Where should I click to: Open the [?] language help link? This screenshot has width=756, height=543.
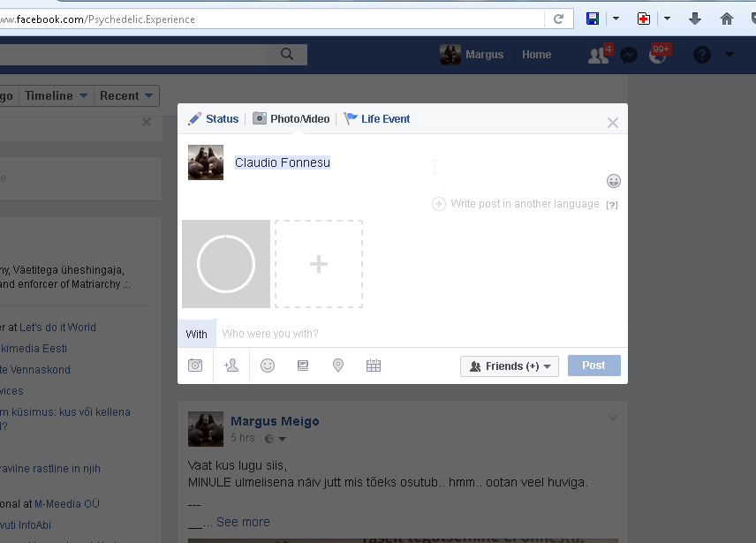pos(612,205)
